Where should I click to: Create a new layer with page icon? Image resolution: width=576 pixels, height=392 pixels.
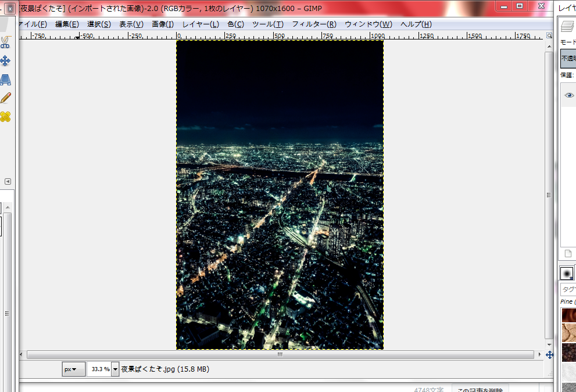point(568,254)
